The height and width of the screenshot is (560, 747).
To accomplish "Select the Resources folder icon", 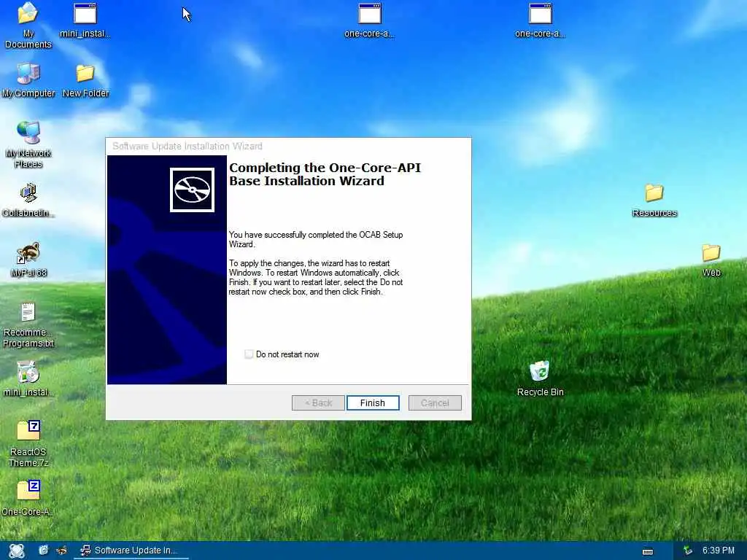I will click(x=654, y=201).
